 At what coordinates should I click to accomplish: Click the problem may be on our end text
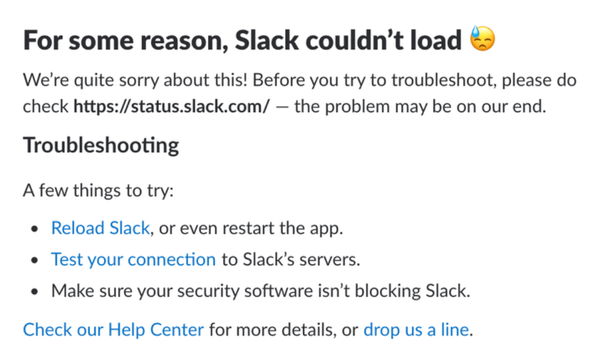pos(420,107)
